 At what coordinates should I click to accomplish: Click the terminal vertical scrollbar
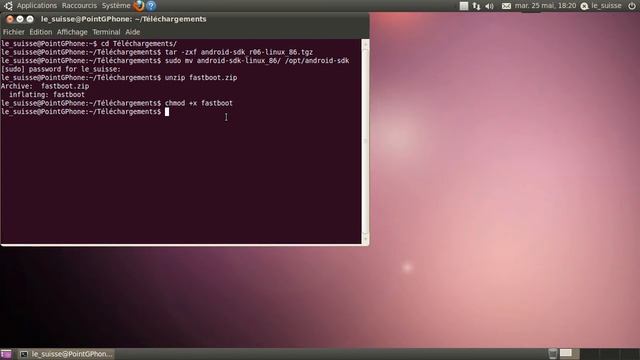[365, 141]
